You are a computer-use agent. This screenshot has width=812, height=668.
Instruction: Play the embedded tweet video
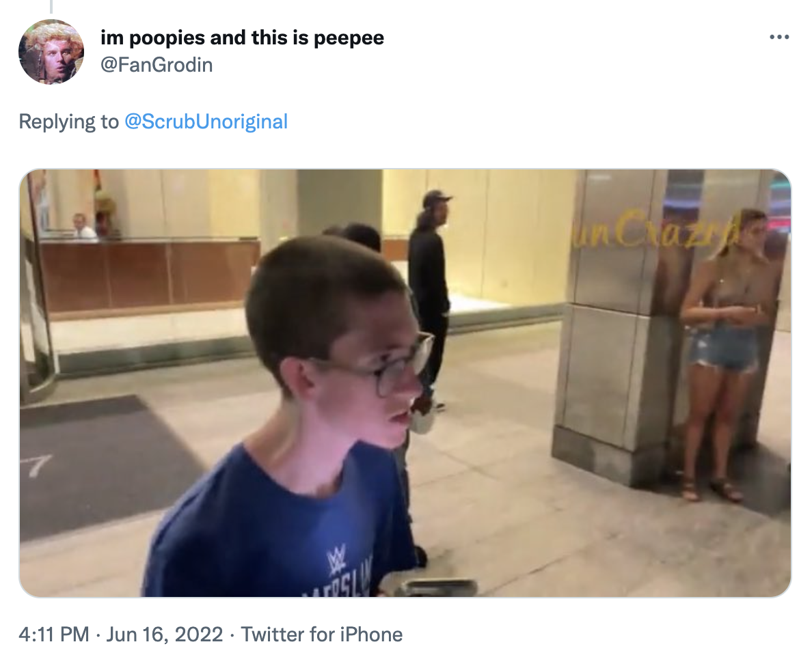[405, 383]
